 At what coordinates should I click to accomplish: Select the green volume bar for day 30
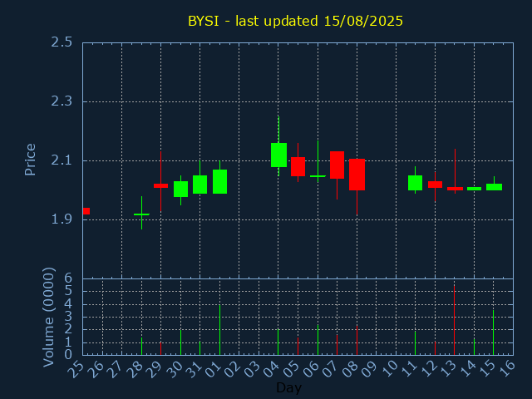pos(181,342)
